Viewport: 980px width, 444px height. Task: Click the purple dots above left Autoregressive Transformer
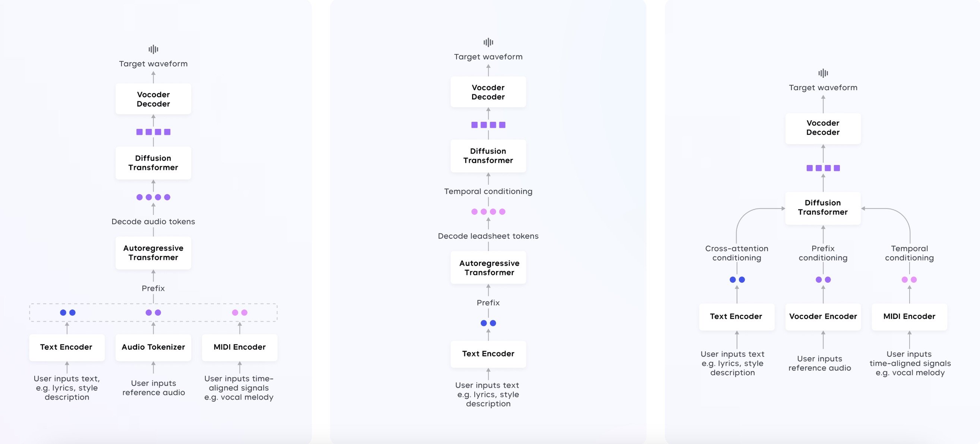click(153, 197)
